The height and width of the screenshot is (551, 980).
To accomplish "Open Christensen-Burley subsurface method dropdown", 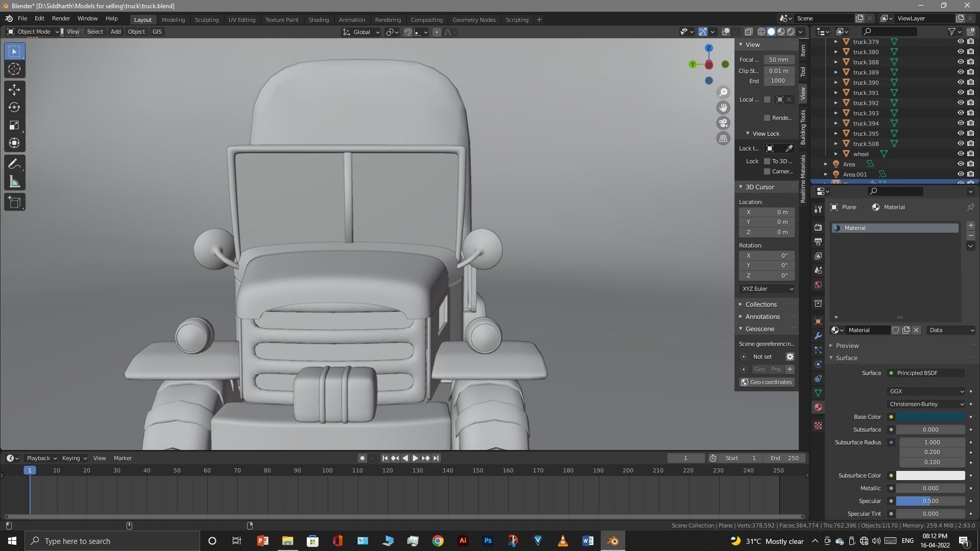I will point(926,404).
